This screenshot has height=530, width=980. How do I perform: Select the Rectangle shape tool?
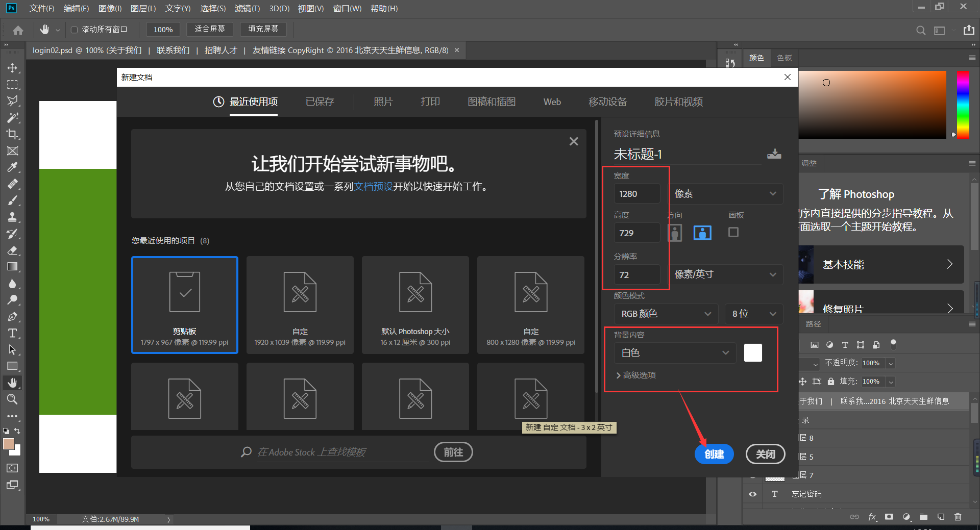point(12,366)
